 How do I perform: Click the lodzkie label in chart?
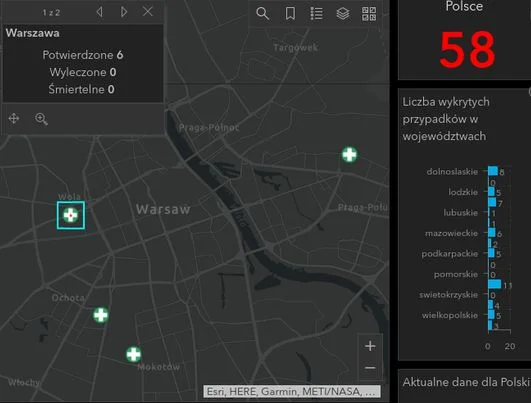463,192
